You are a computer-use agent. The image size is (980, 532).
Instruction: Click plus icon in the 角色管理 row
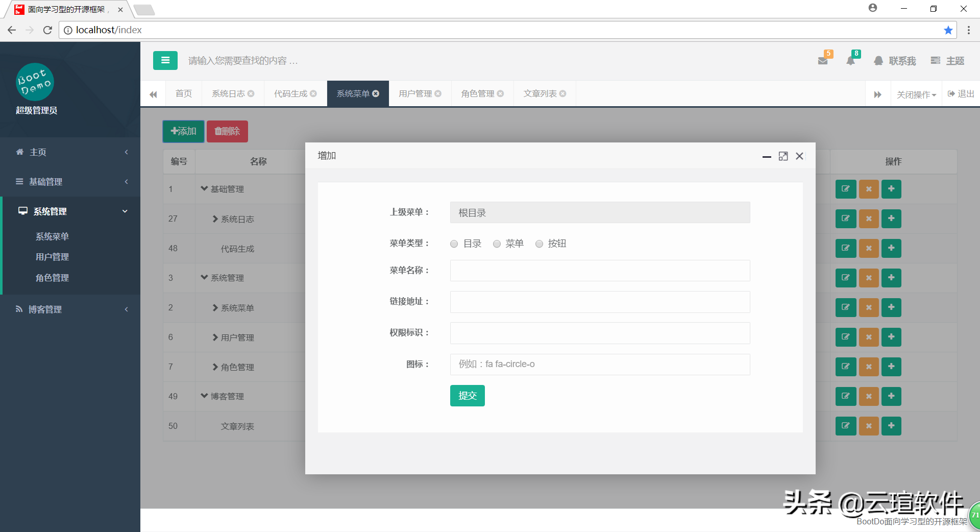pyautogui.click(x=891, y=367)
